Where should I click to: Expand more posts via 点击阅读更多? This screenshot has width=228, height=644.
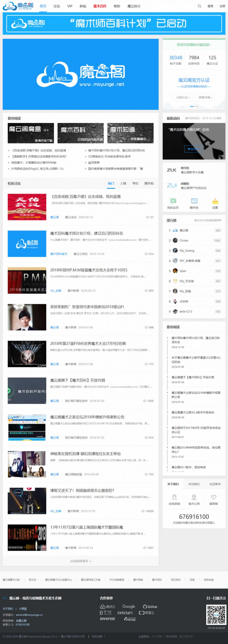[x=80, y=561]
